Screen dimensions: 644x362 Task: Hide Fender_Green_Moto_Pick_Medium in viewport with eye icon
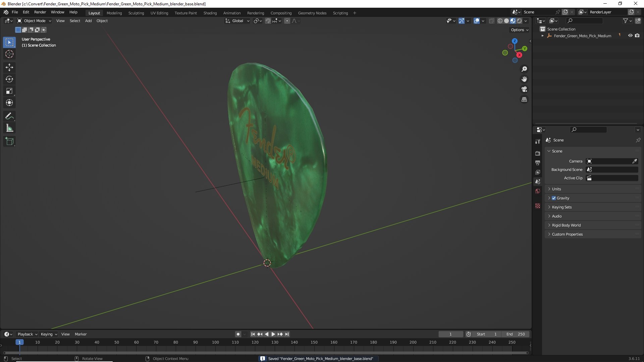pyautogui.click(x=630, y=36)
